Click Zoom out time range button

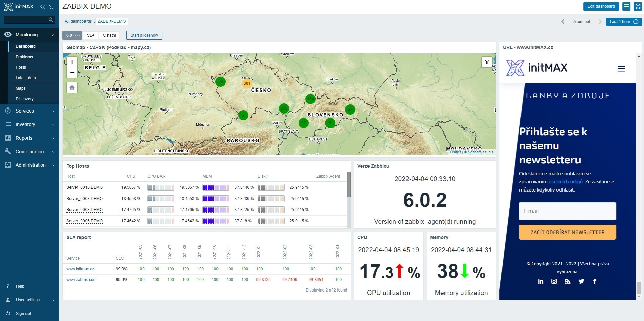tap(581, 22)
